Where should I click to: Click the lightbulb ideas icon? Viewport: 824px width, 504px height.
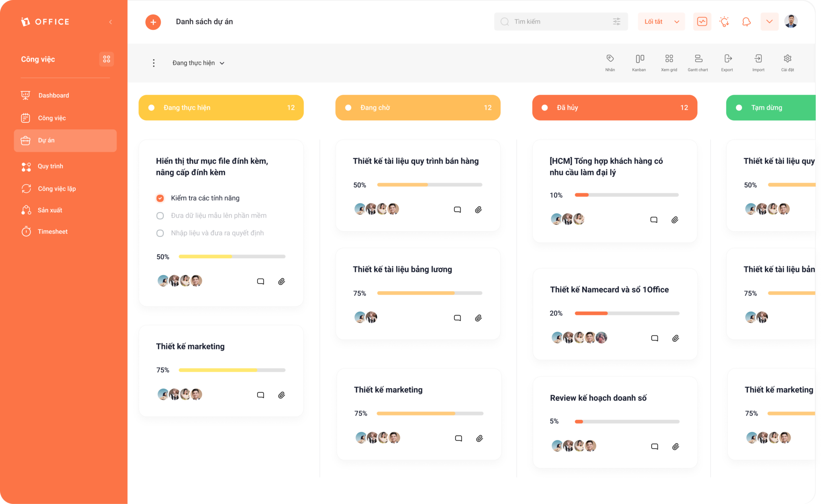pyautogui.click(x=724, y=22)
